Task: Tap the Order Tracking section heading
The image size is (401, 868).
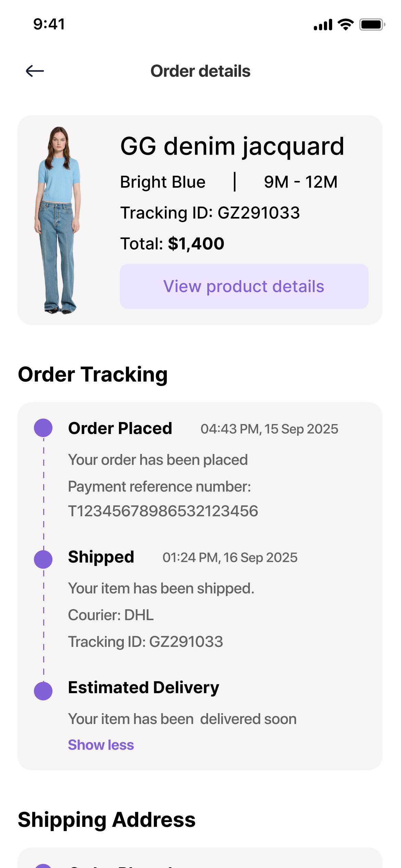Action: [x=93, y=374]
